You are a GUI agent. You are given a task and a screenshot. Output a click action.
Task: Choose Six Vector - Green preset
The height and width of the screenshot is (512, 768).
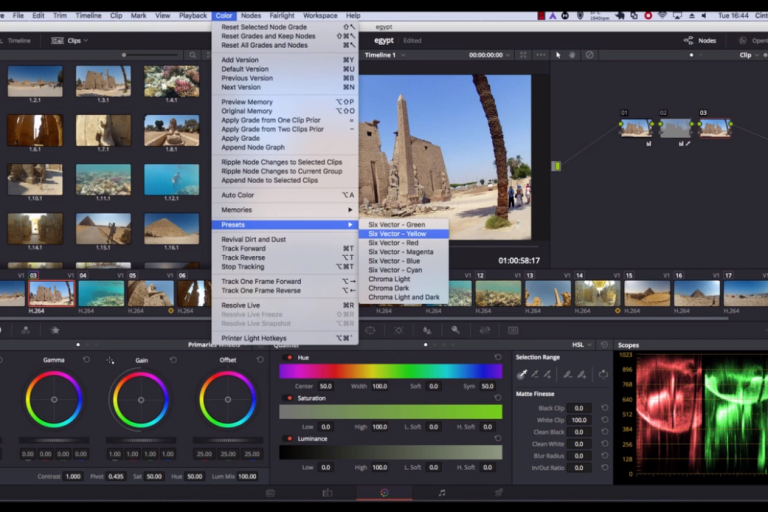[404, 224]
